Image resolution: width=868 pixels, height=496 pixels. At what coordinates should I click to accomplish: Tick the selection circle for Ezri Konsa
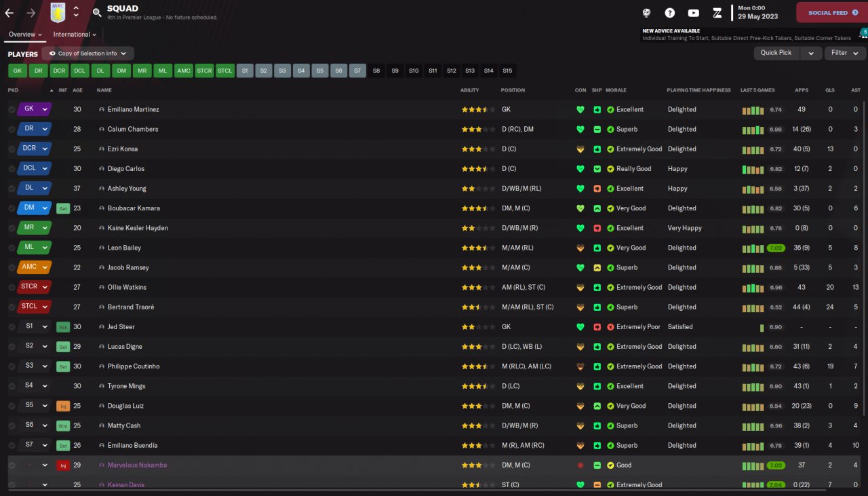point(12,149)
